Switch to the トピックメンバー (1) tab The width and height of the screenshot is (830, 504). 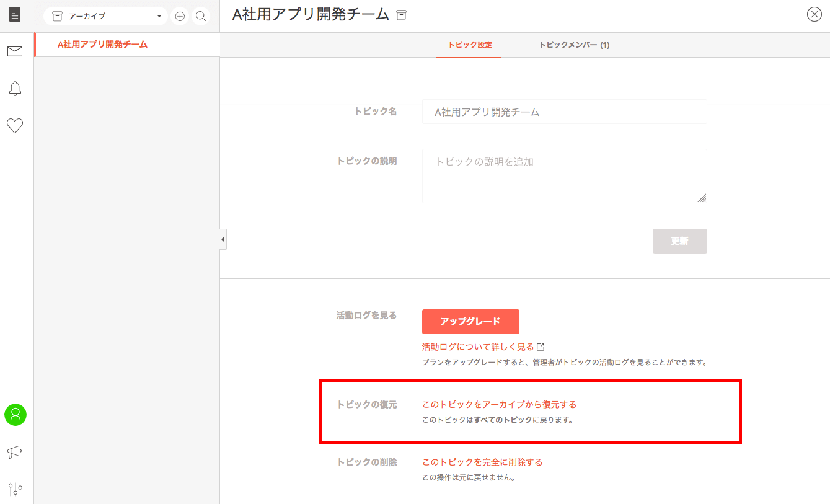574,45
